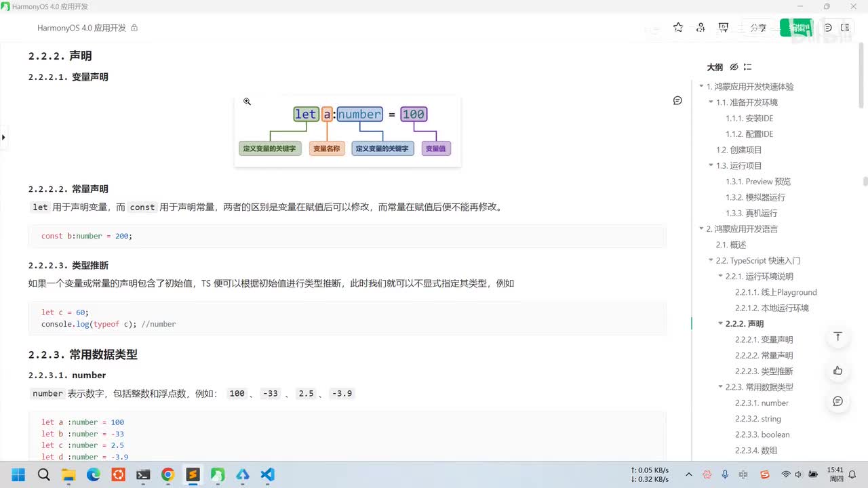
Task: Go to '1.2. 创建项目' in the outline
Action: click(739, 150)
